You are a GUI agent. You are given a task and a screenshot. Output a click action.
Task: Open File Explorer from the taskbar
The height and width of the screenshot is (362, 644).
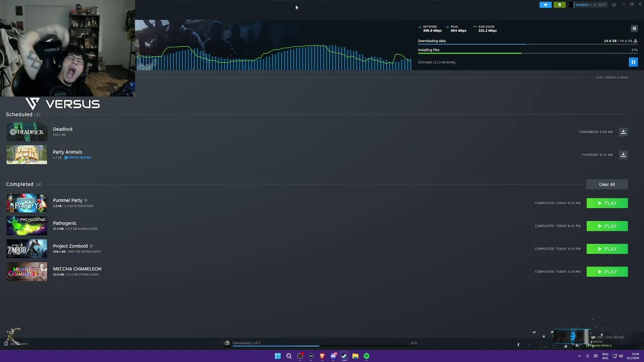pyautogui.click(x=355, y=356)
